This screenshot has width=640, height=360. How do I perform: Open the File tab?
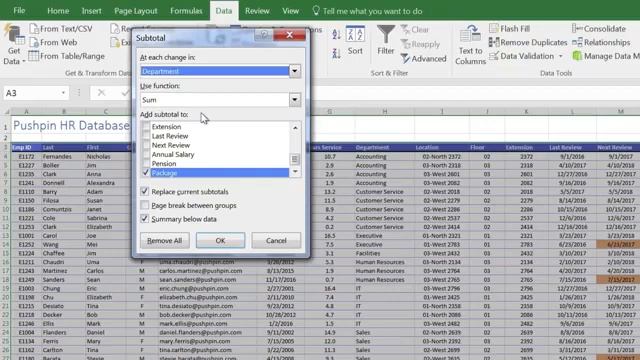click(x=19, y=11)
